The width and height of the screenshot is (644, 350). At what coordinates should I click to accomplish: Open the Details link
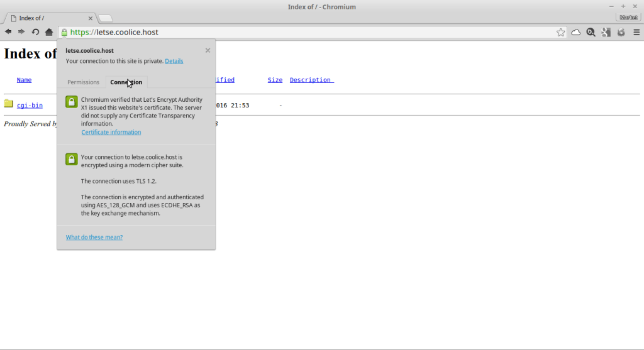coord(174,61)
